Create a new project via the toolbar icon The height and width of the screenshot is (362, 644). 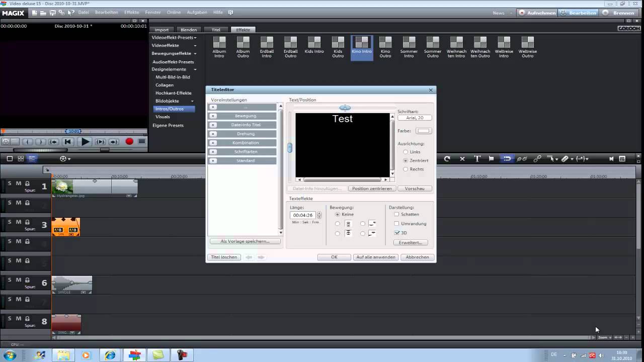coord(35,13)
